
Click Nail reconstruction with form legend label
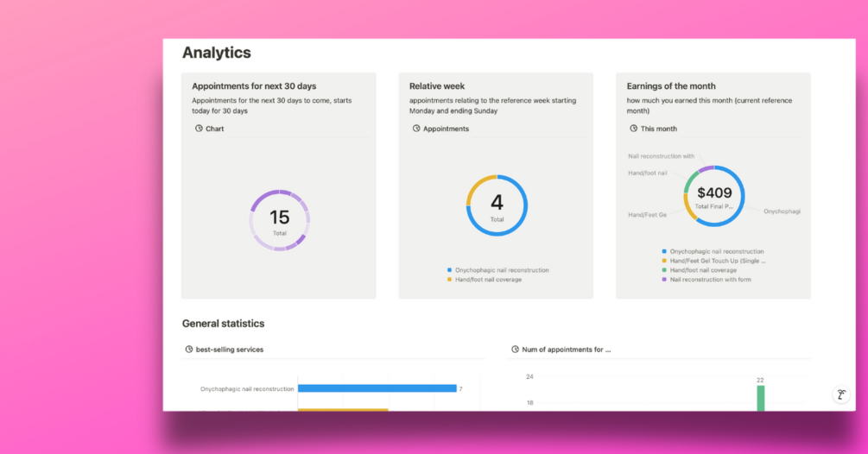pos(710,280)
